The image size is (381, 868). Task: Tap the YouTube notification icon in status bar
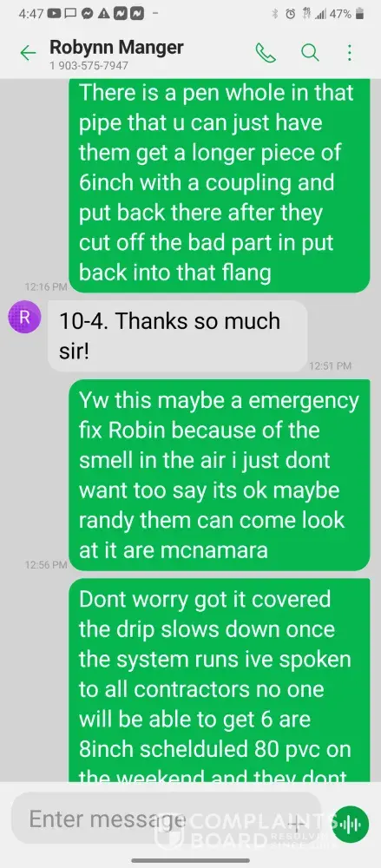[x=55, y=14]
